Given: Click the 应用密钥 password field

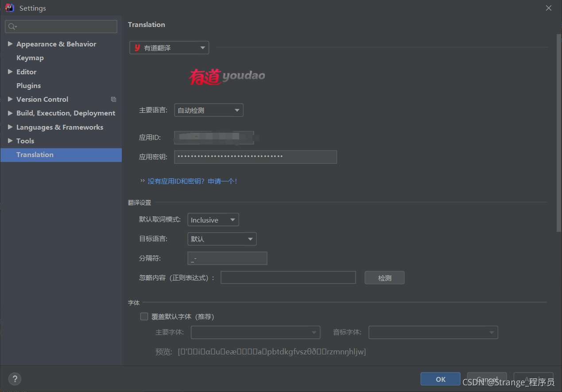Looking at the screenshot, I should 256,157.
